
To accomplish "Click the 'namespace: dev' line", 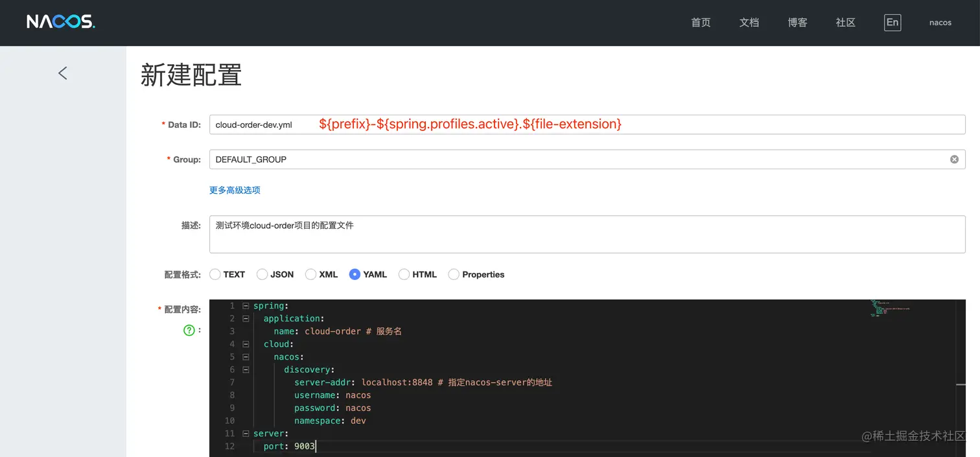I will 330,421.
